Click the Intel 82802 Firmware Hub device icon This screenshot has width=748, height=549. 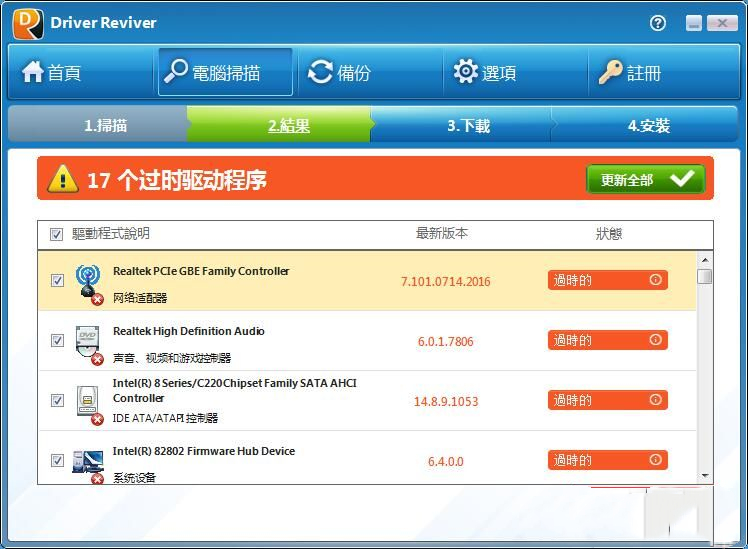point(88,462)
